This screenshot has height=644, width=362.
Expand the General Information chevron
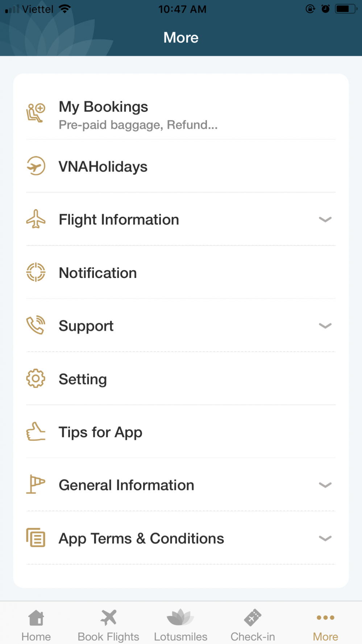325,485
